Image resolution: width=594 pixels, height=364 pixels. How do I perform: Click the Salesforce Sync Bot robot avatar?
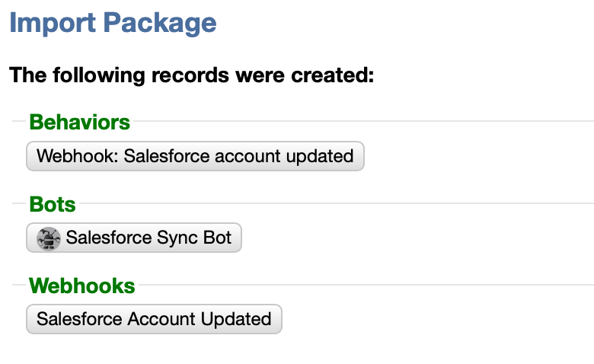49,238
